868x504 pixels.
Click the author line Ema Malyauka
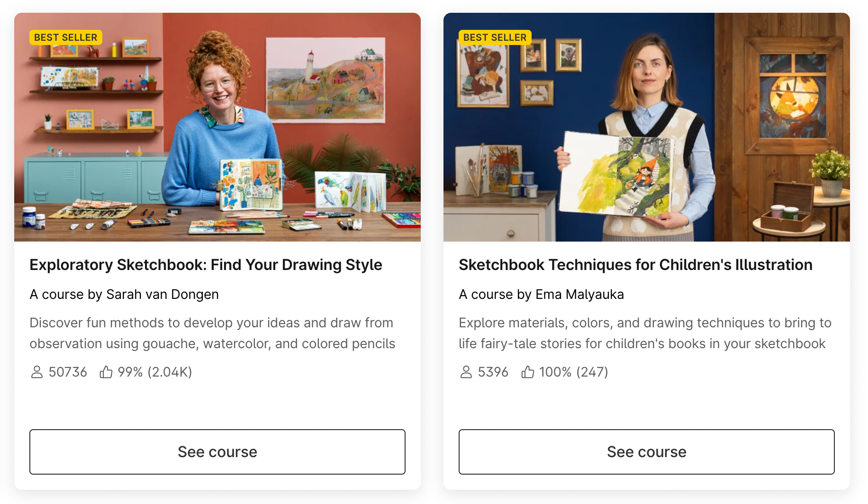click(541, 294)
